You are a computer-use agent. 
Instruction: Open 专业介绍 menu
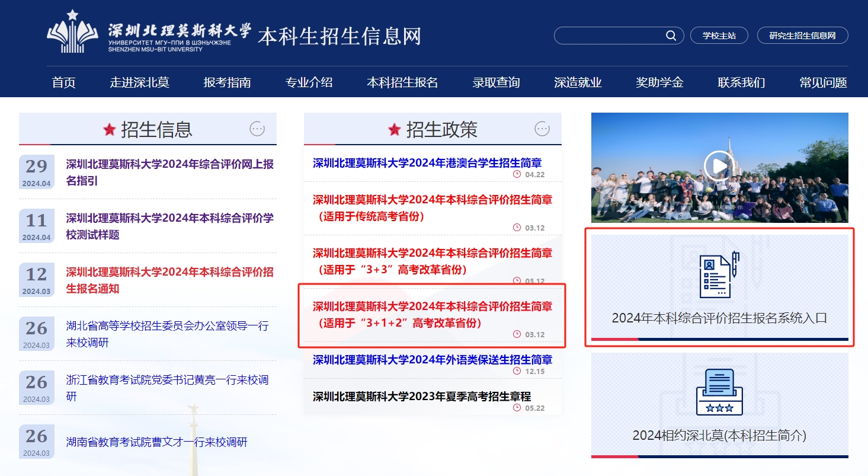pyautogui.click(x=309, y=82)
